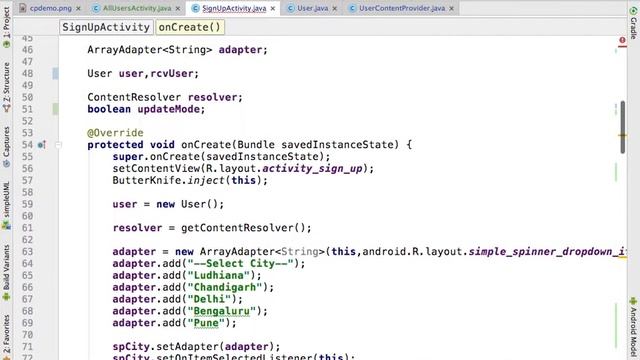The image size is (640, 360).
Task: Open the User.java tab
Action: [312, 8]
